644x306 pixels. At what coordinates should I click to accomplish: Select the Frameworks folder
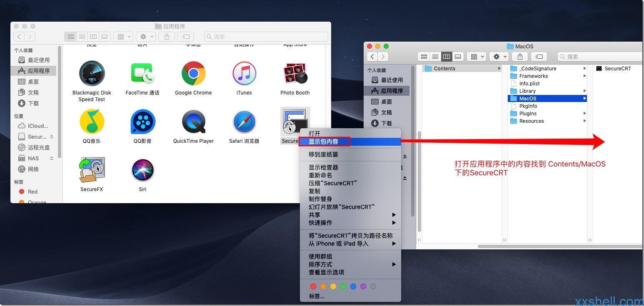click(x=547, y=76)
